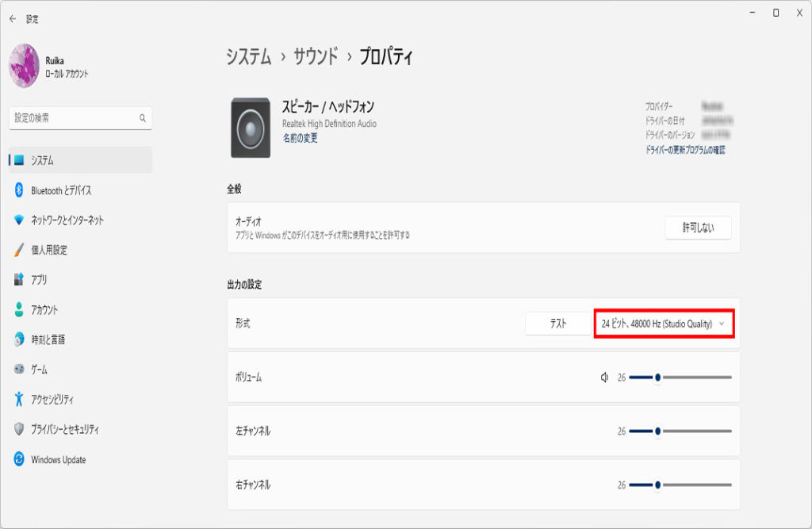Mute volume using the speaker icon

click(x=605, y=378)
